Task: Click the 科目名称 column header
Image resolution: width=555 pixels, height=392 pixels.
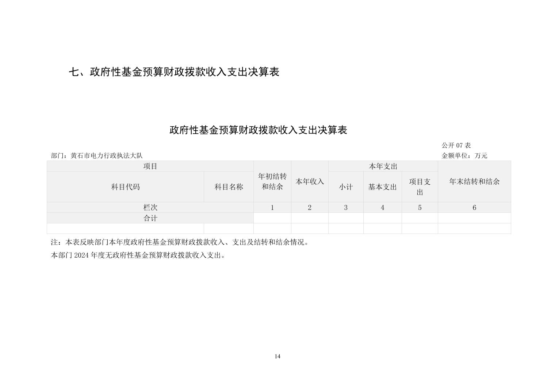Action: click(229, 187)
